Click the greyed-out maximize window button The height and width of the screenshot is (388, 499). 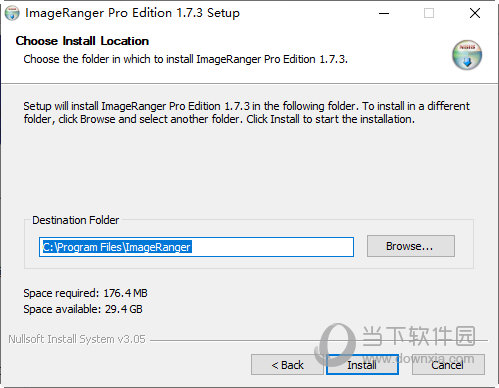[x=429, y=13]
